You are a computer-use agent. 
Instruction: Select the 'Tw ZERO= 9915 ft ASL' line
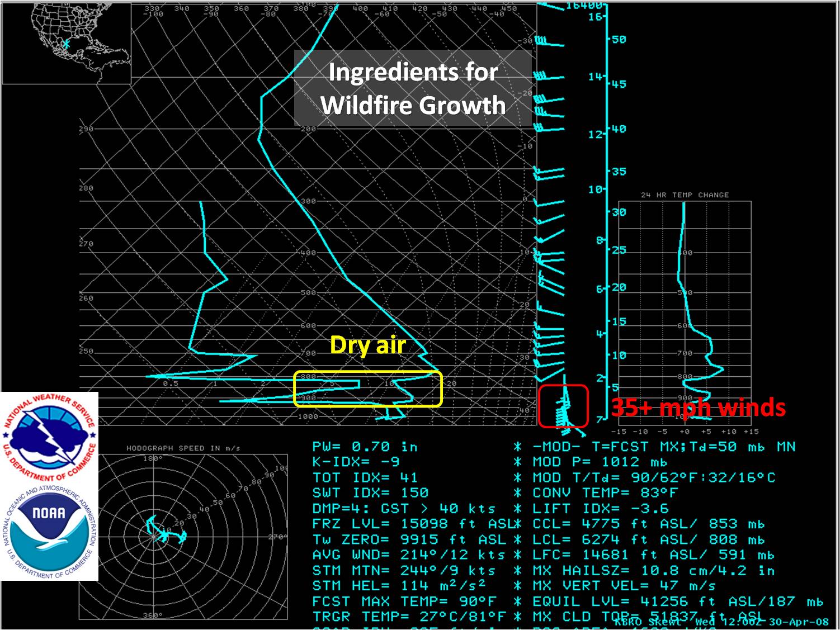[409, 539]
